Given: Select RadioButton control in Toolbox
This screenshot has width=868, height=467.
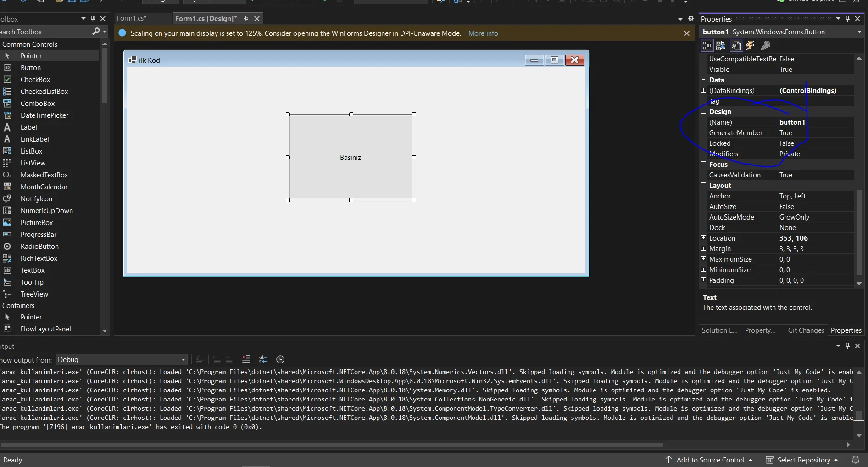Looking at the screenshot, I should (39, 247).
